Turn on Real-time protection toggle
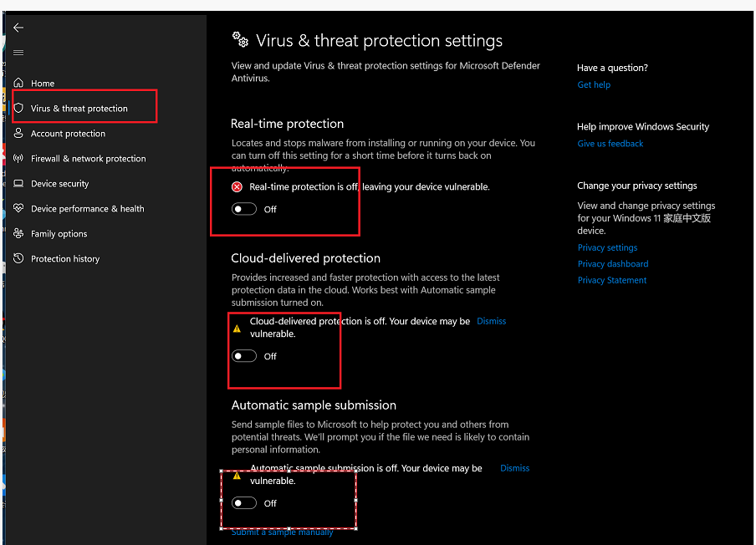756x545 pixels. (x=244, y=209)
